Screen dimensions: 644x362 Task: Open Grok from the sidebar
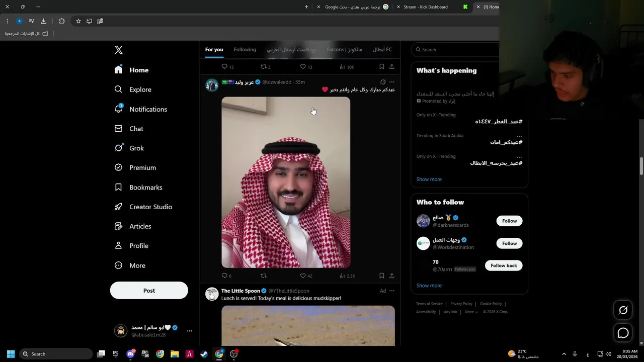click(x=129, y=148)
